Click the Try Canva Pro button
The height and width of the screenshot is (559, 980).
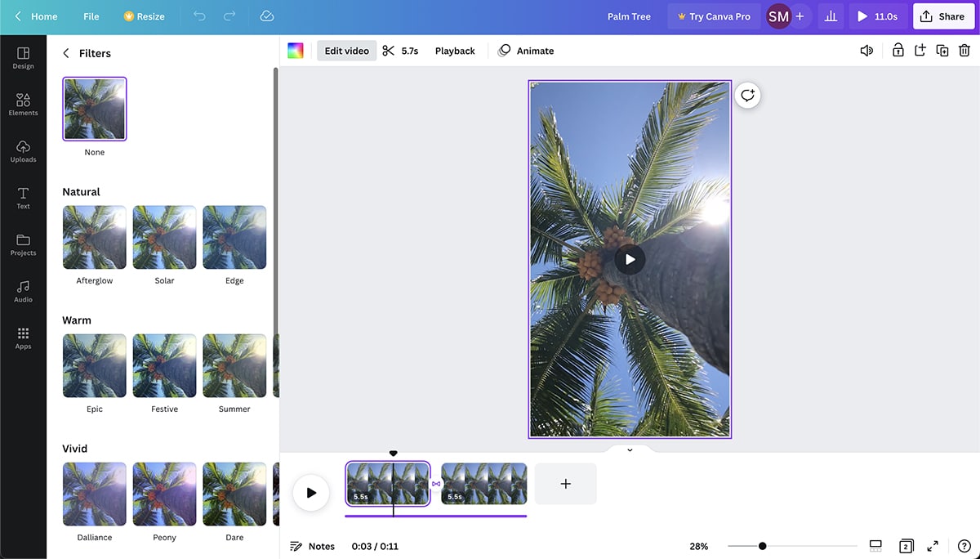pyautogui.click(x=714, y=16)
